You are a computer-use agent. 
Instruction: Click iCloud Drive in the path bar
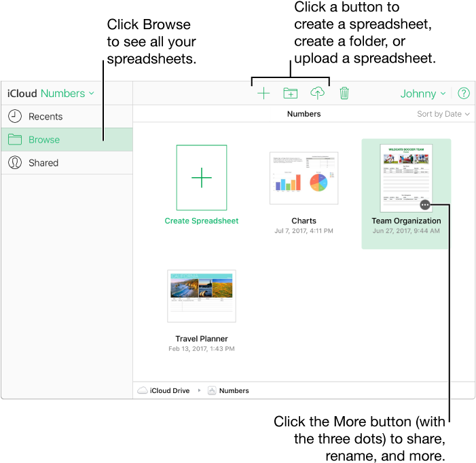(x=170, y=391)
